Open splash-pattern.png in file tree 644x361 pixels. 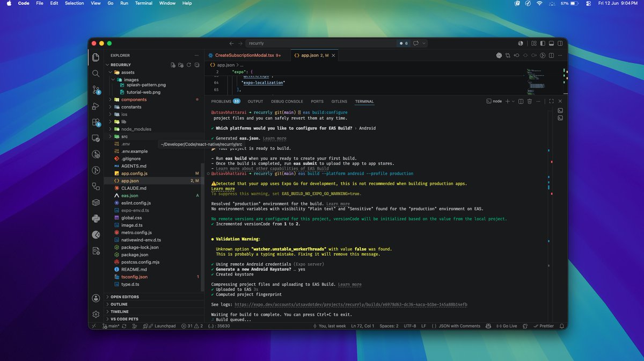click(146, 85)
